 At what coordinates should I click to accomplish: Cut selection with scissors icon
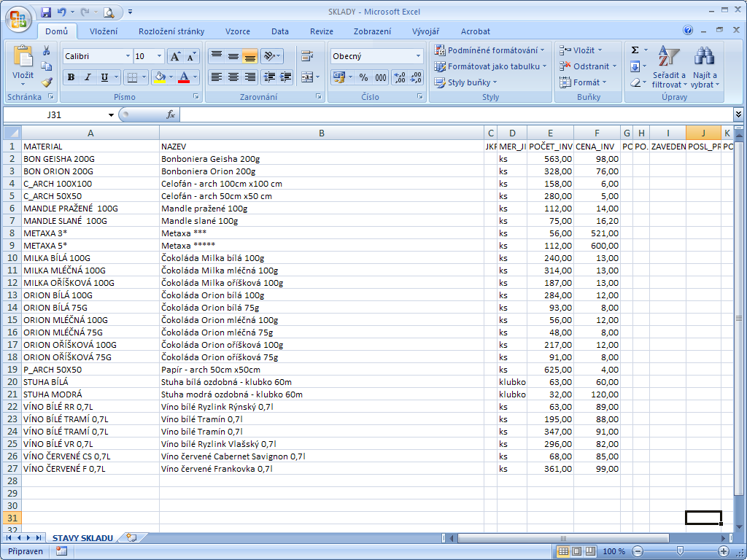click(x=46, y=50)
